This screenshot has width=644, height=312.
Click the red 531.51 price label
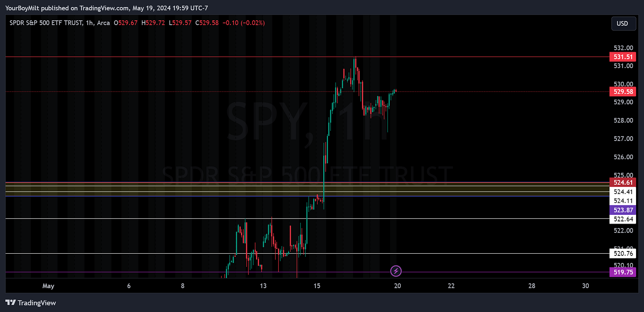point(623,57)
